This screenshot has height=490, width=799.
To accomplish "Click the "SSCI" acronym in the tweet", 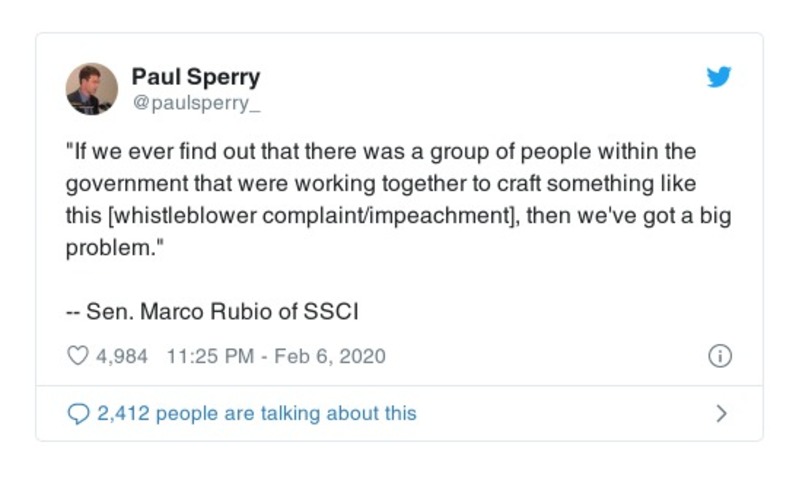I will click(331, 312).
